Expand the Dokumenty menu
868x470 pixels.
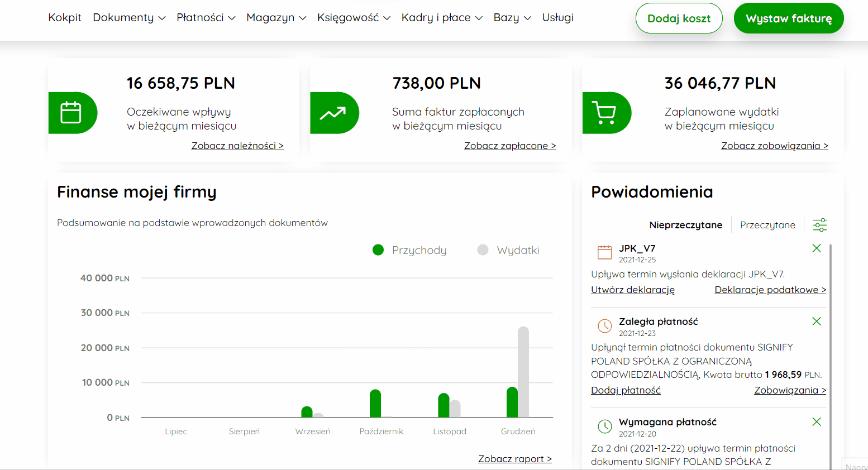(129, 18)
